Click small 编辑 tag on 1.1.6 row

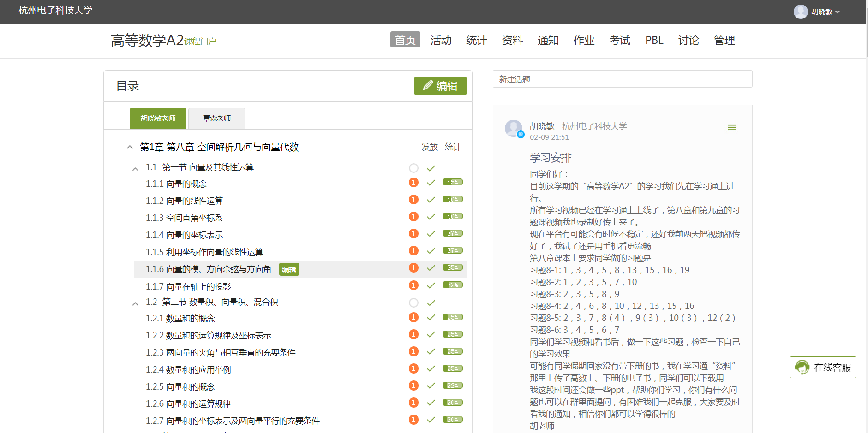tap(289, 269)
